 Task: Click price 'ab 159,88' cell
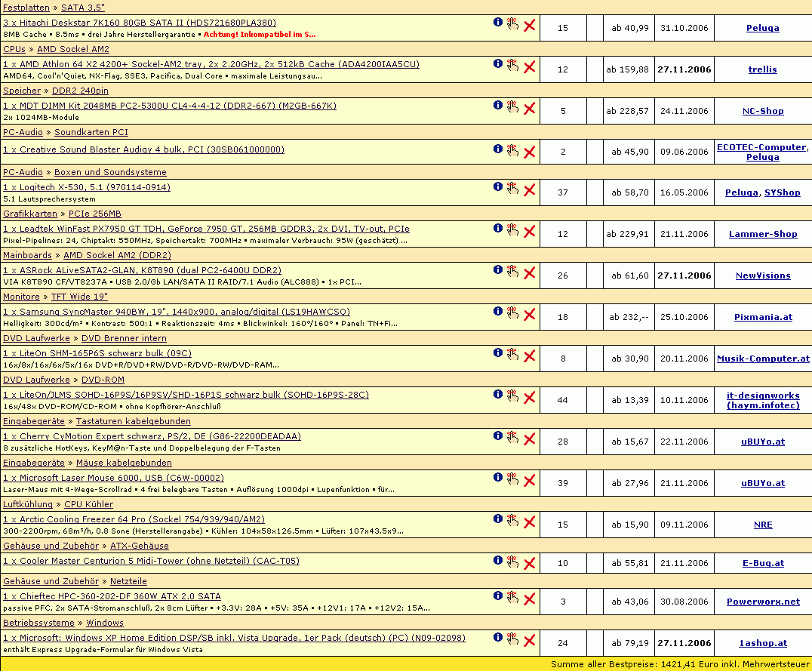tap(629, 69)
